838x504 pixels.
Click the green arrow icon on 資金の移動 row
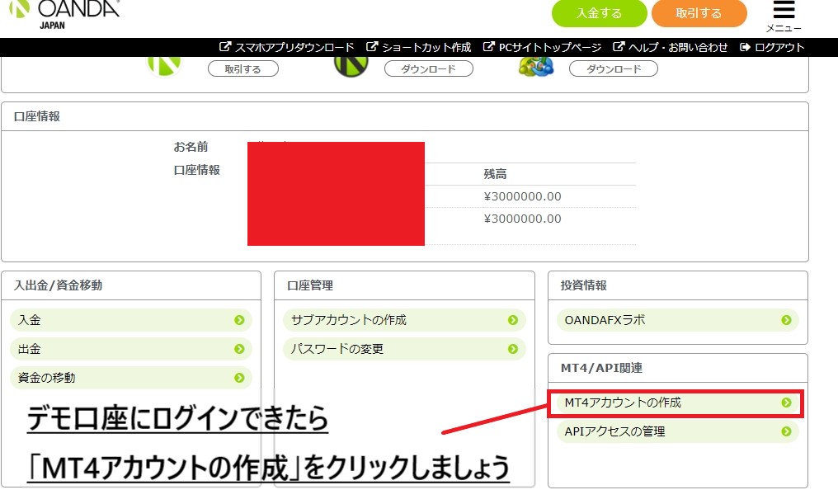click(239, 377)
